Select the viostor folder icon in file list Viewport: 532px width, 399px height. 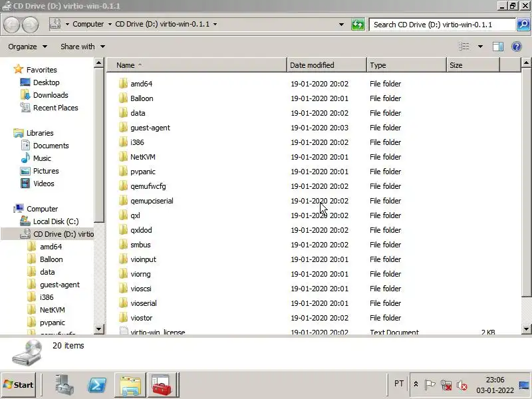click(123, 318)
